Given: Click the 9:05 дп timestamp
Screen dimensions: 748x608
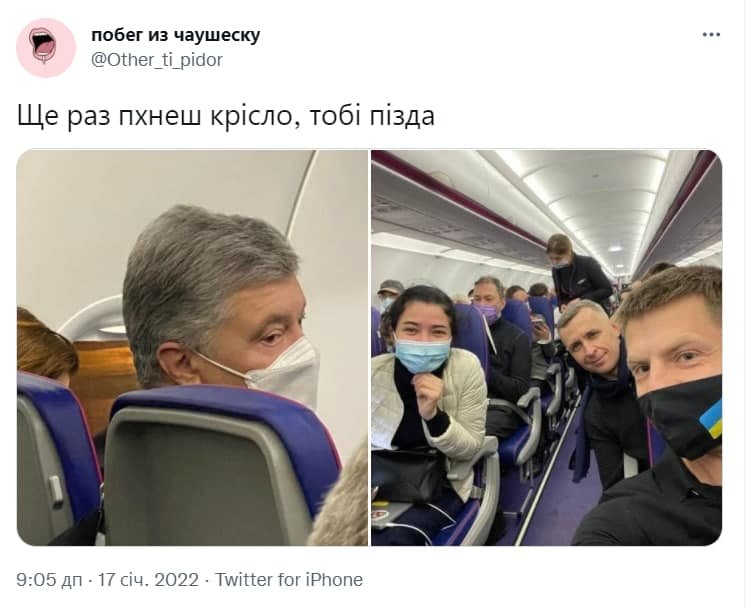Looking at the screenshot, I should coord(49,580).
